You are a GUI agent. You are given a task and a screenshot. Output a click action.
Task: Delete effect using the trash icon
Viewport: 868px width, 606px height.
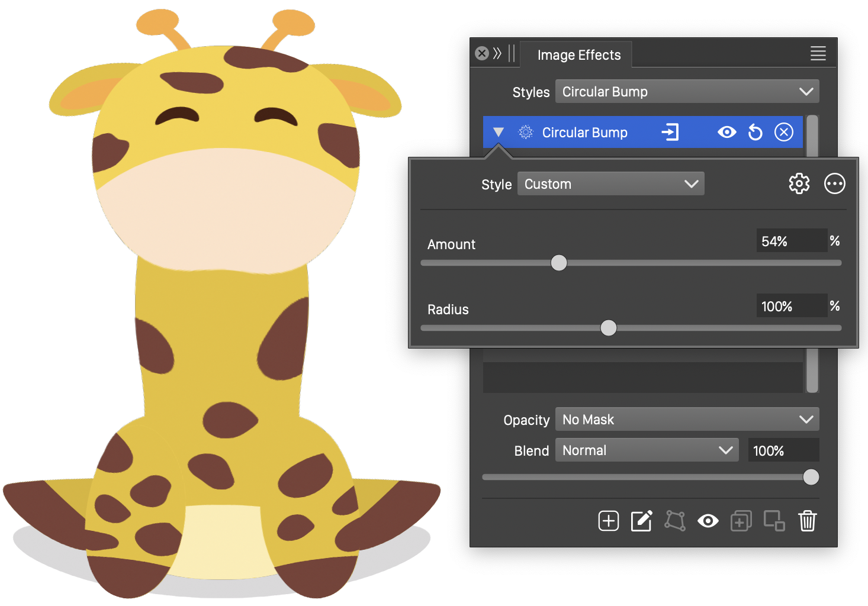[807, 521]
